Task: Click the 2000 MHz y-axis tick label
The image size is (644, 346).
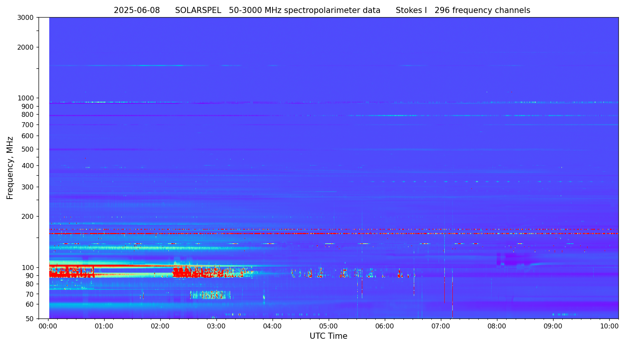Action: pyautogui.click(x=26, y=47)
